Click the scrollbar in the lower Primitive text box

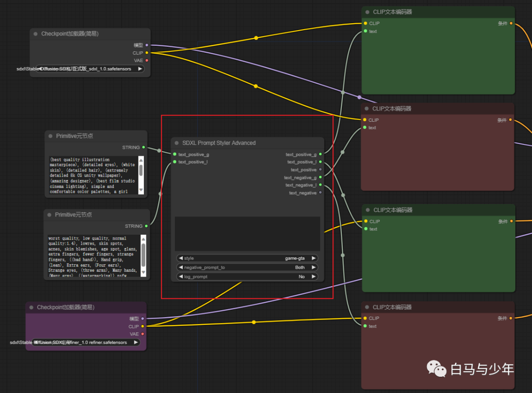143,255
